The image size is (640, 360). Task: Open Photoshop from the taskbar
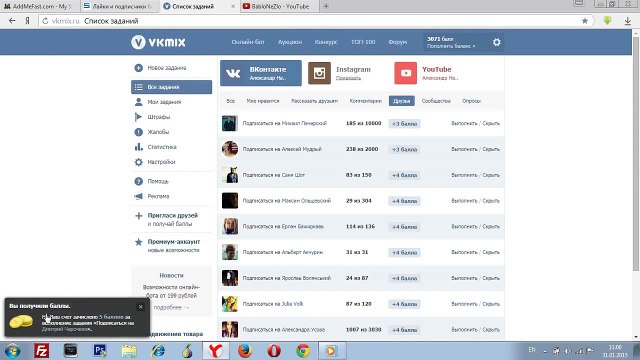(x=100, y=351)
